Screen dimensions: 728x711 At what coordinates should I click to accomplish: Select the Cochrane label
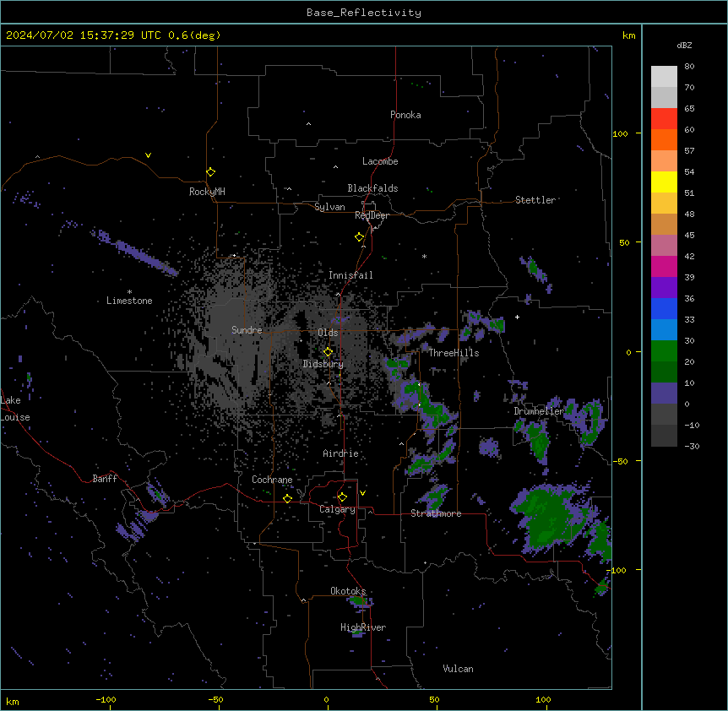click(x=272, y=480)
